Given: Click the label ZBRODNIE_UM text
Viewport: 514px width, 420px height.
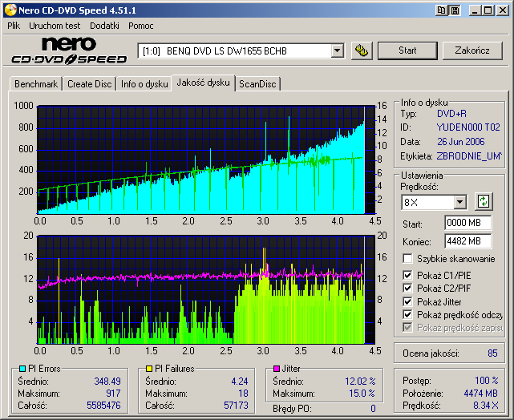Looking at the screenshot, I should (469, 156).
